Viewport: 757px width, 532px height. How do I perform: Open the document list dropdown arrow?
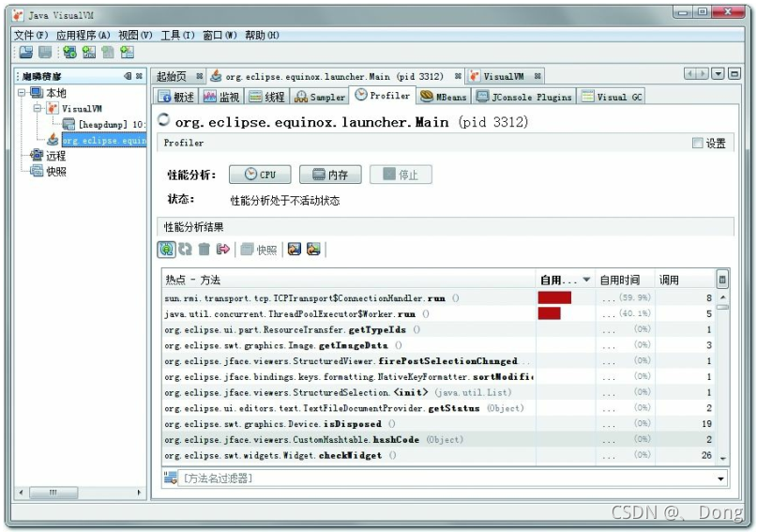[x=719, y=74]
